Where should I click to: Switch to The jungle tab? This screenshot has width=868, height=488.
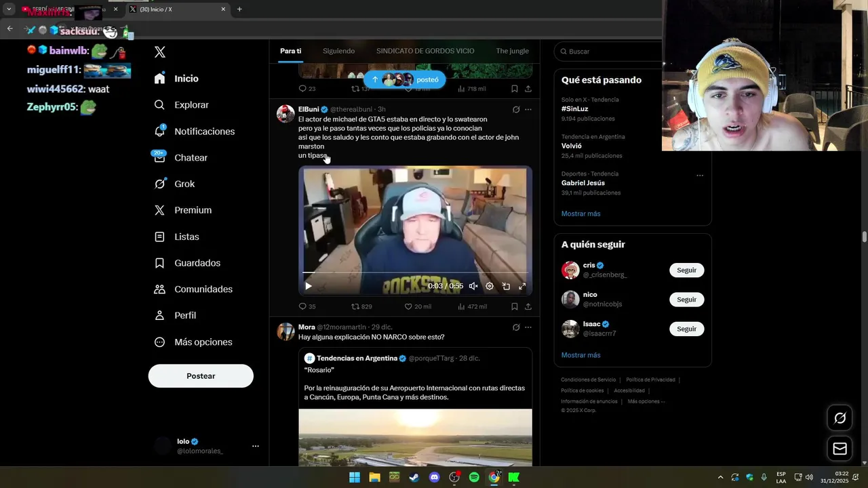point(512,51)
